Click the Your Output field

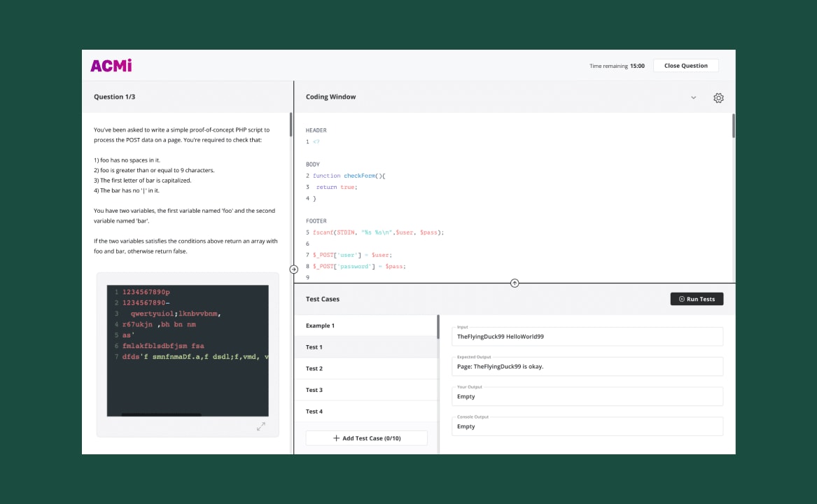[587, 396]
